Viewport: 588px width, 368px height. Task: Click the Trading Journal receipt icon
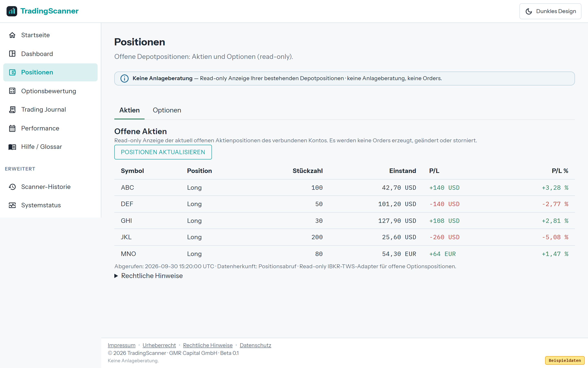[x=12, y=110]
